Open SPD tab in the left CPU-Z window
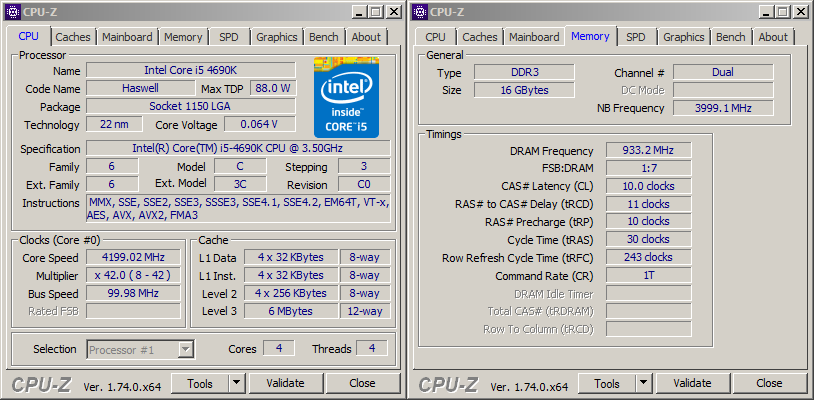814x400 pixels. pyautogui.click(x=228, y=37)
